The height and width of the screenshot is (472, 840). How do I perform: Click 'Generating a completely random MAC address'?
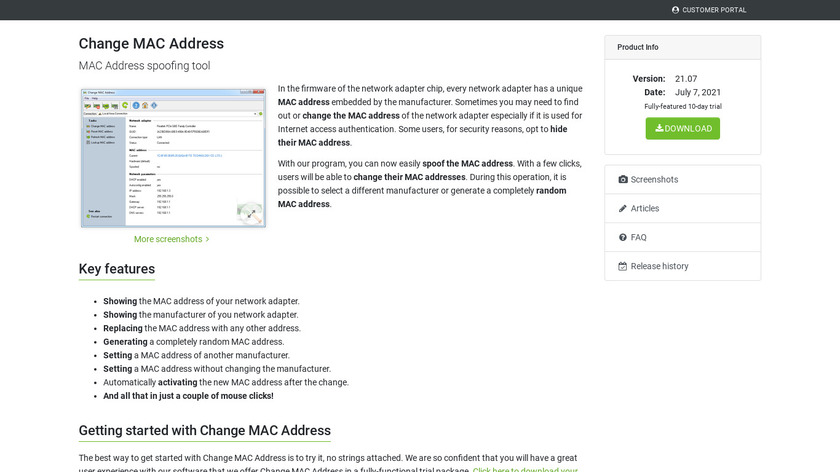[193, 342]
